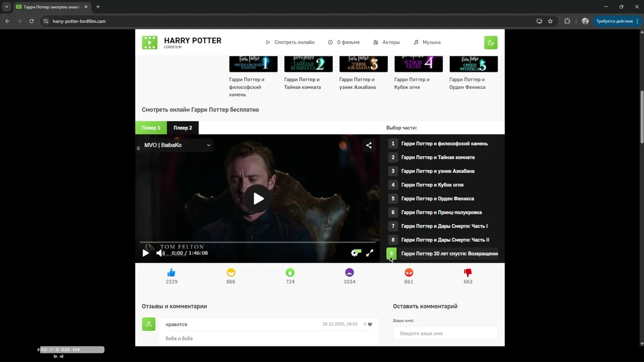The width and height of the screenshot is (644, 362).
Task: Select part 5 Гарри Поттер и Орден Феникса
Action: point(443,199)
